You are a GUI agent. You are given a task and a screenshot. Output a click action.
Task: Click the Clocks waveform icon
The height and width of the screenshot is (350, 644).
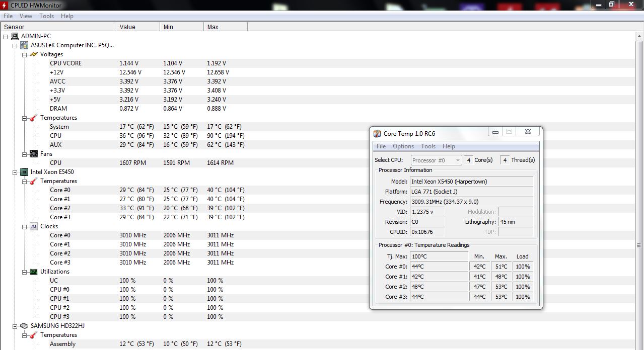tap(34, 226)
